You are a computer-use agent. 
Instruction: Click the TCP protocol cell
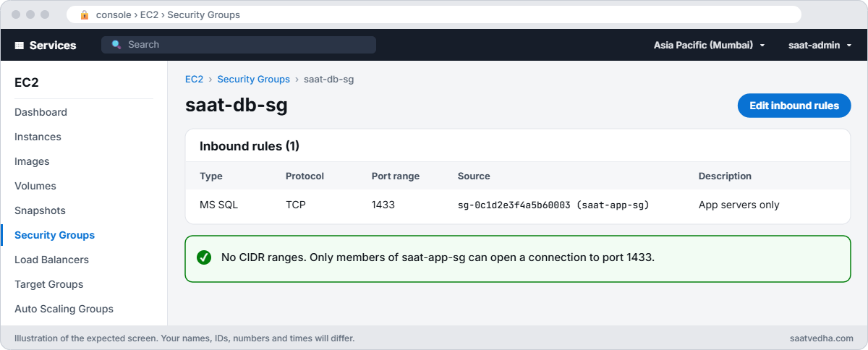coord(296,205)
